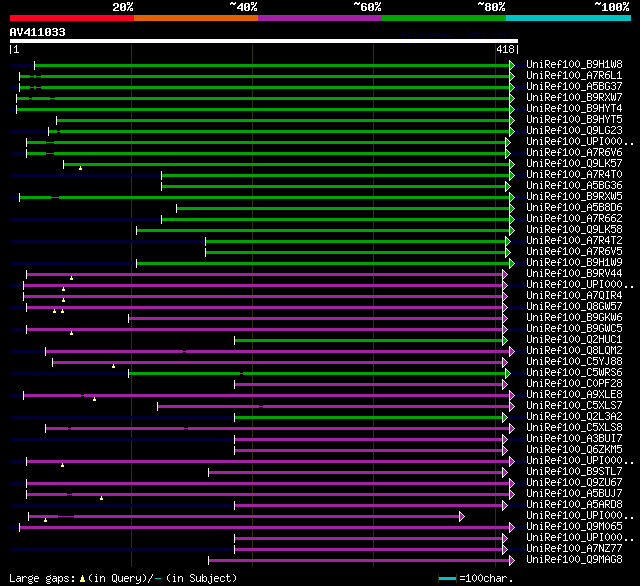This screenshot has height=586, width=640.
Task: Click the orange ~40% identity legend segment
Action: [x=196, y=18]
